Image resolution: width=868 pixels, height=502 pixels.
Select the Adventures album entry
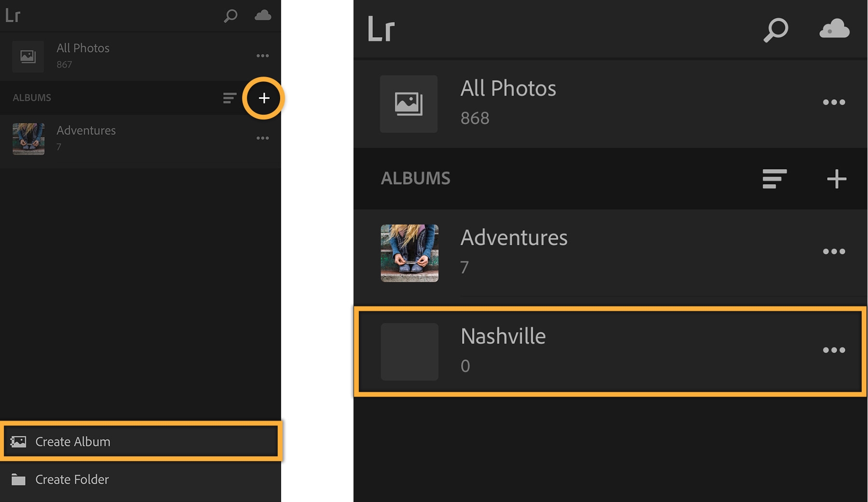(x=514, y=237)
